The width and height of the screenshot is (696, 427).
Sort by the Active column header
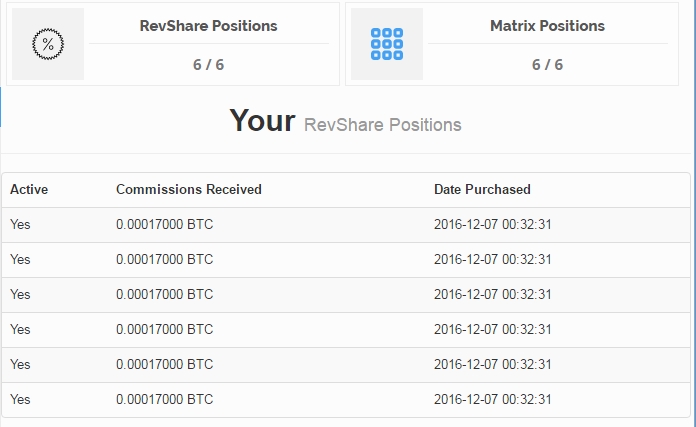29,189
